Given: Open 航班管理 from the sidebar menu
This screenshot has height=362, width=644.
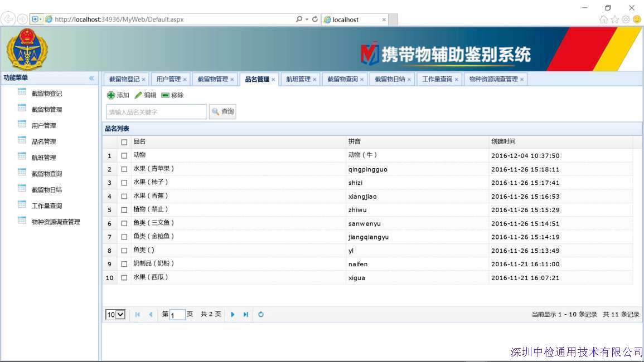Looking at the screenshot, I should point(44,158).
